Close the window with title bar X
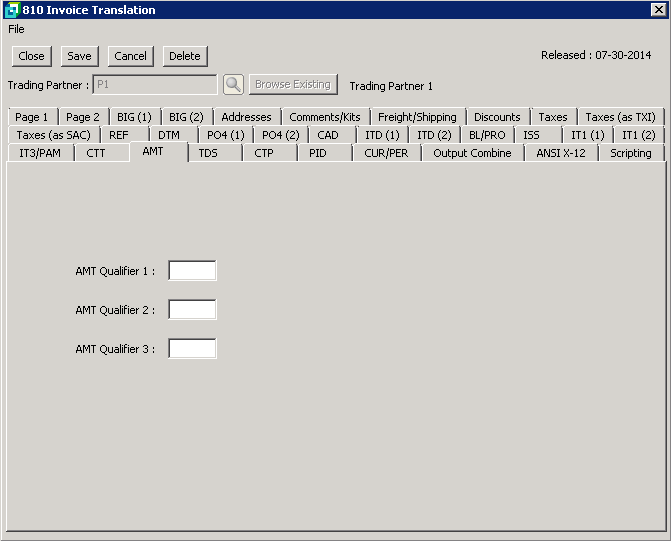Image resolution: width=671 pixels, height=541 pixels. point(658,10)
